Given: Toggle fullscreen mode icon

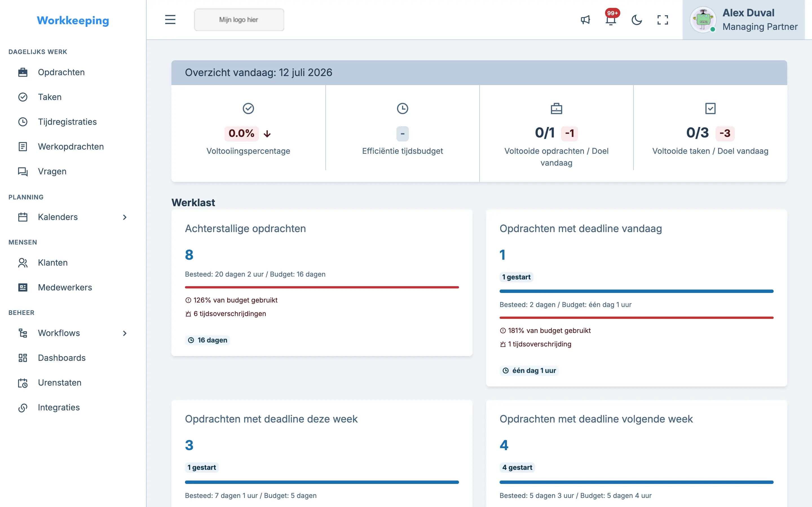Looking at the screenshot, I should [663, 20].
